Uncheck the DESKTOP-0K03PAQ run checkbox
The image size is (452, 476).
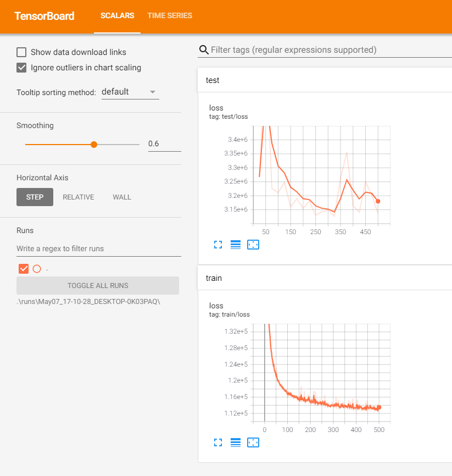point(23,269)
